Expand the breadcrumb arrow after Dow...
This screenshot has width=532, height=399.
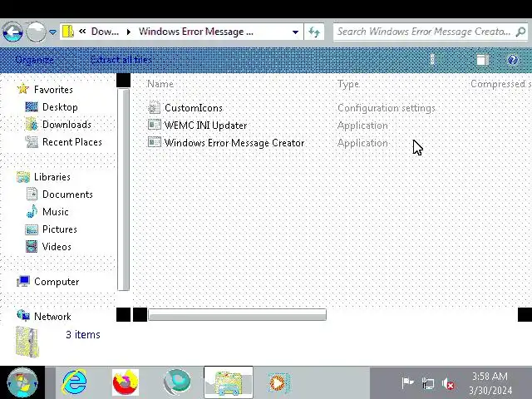tap(129, 32)
